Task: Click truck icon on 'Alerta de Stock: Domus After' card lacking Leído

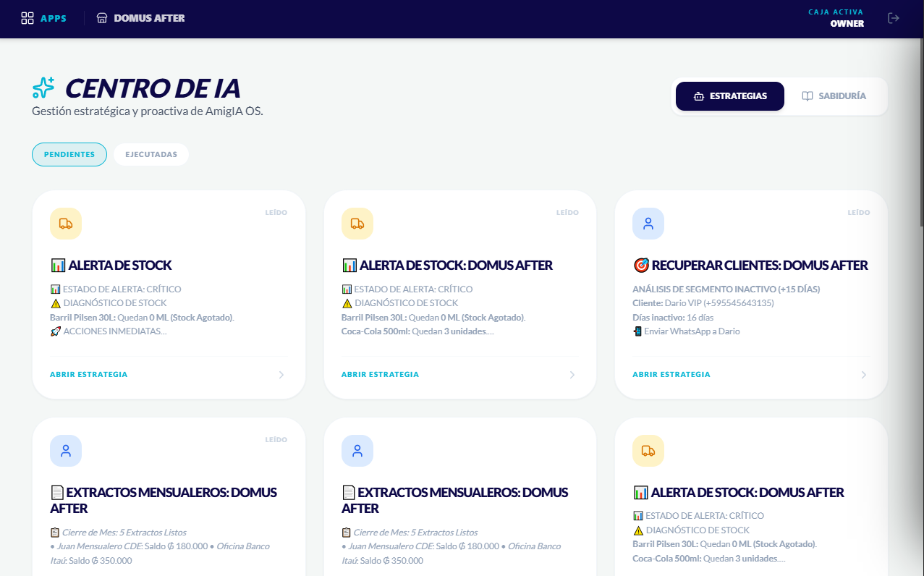Action: click(x=648, y=451)
